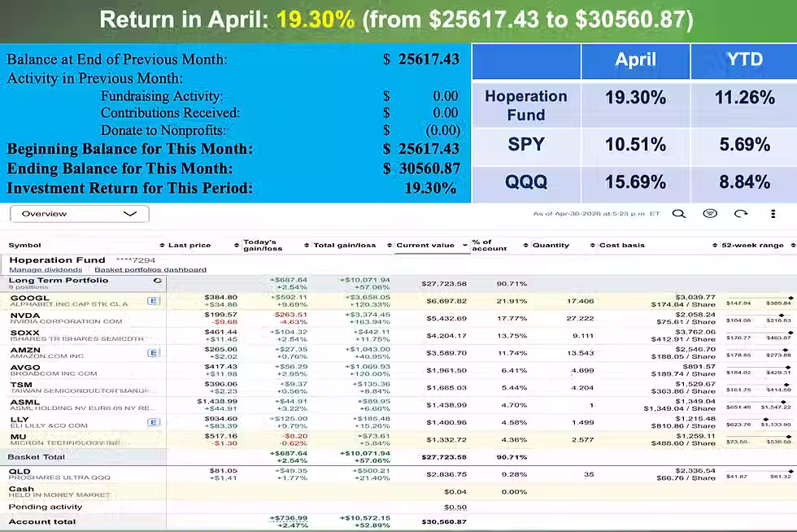Click the refresh arrow icon
Image resolution: width=797 pixels, height=532 pixels.
(x=741, y=214)
